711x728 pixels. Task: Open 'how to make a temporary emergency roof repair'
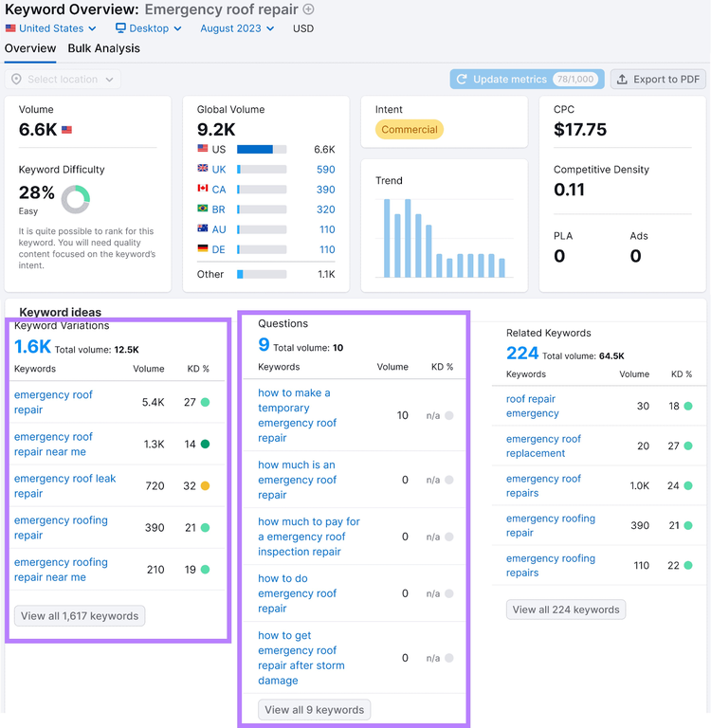[298, 415]
